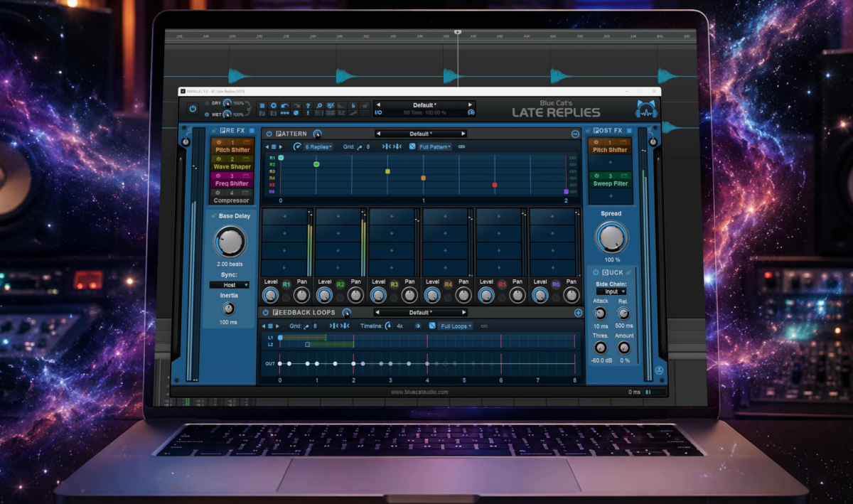Toggle the WET signal power switch
The height and width of the screenshot is (504, 853).
coord(207,114)
